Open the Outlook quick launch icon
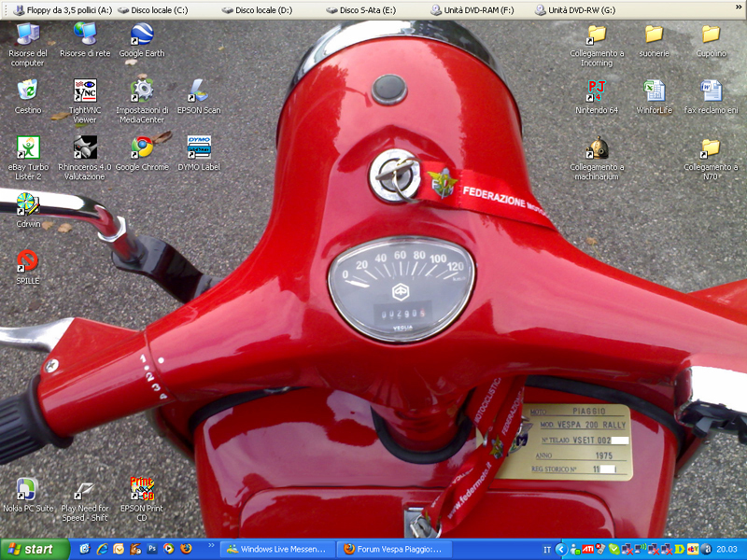Image resolution: width=747 pixels, height=560 pixels. 119,549
